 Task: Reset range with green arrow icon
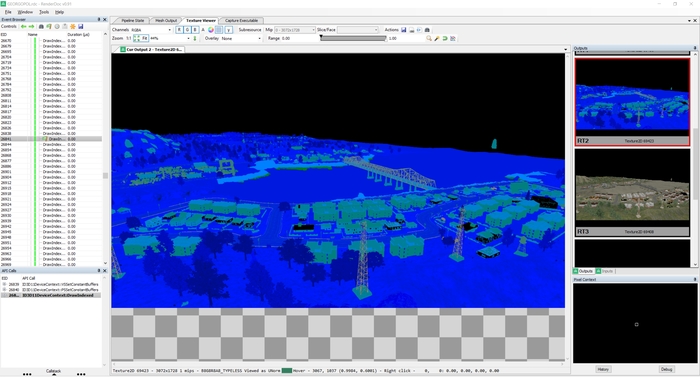[x=445, y=38]
